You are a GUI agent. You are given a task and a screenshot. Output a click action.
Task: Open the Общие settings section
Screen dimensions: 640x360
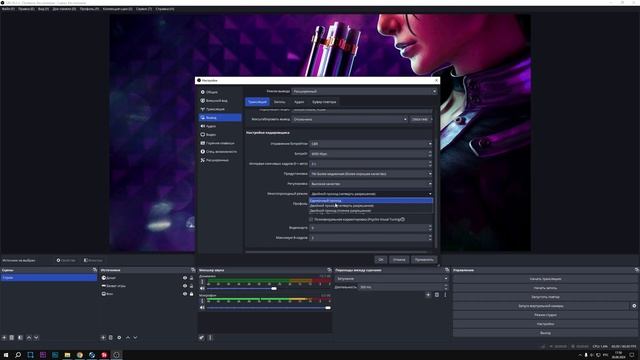[x=220, y=92]
